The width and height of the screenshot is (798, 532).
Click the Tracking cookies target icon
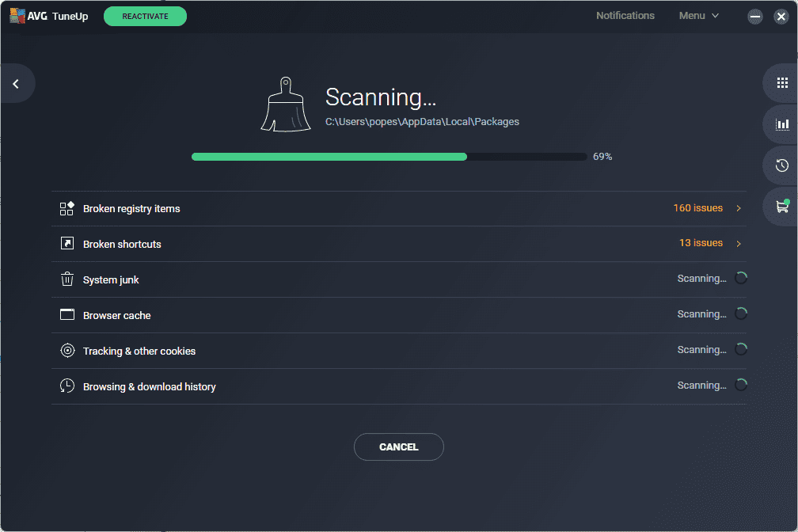[x=67, y=350]
